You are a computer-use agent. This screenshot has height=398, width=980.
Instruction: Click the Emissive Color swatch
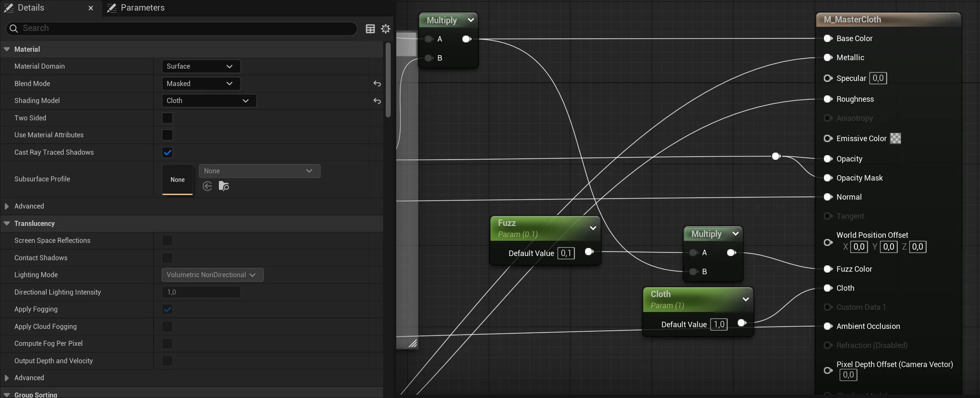pyautogui.click(x=895, y=138)
